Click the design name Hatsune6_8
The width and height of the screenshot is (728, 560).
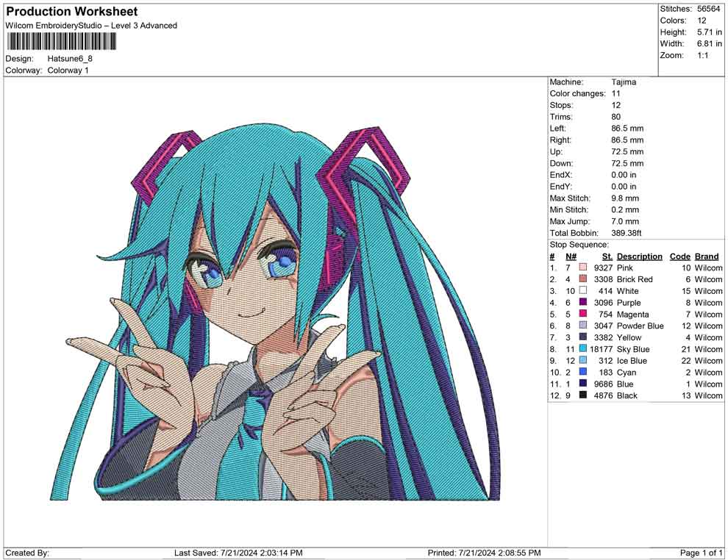pyautogui.click(x=70, y=59)
